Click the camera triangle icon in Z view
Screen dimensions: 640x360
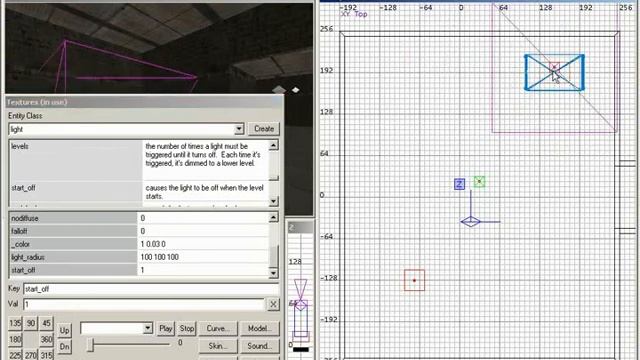coord(300,289)
